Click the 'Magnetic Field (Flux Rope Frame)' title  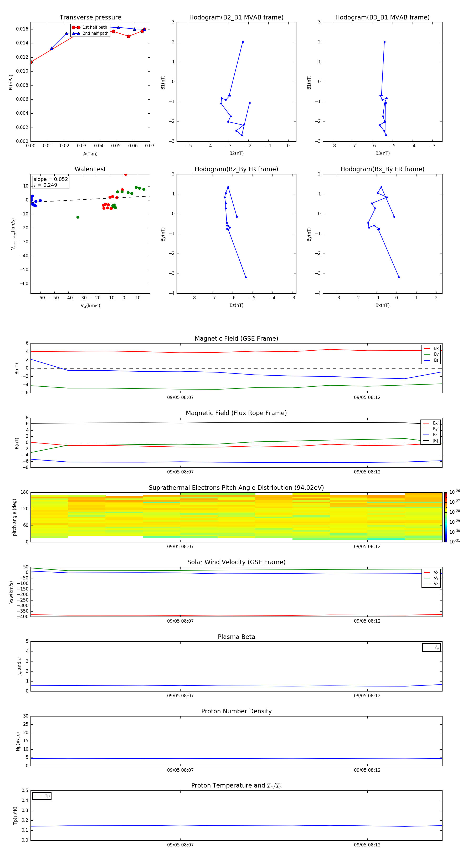(236, 413)
